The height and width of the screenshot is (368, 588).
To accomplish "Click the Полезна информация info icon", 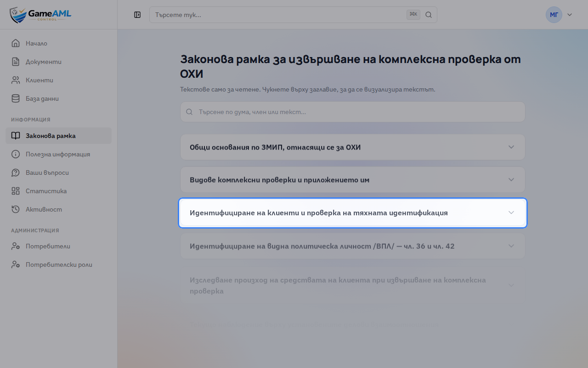I will 16,154.
